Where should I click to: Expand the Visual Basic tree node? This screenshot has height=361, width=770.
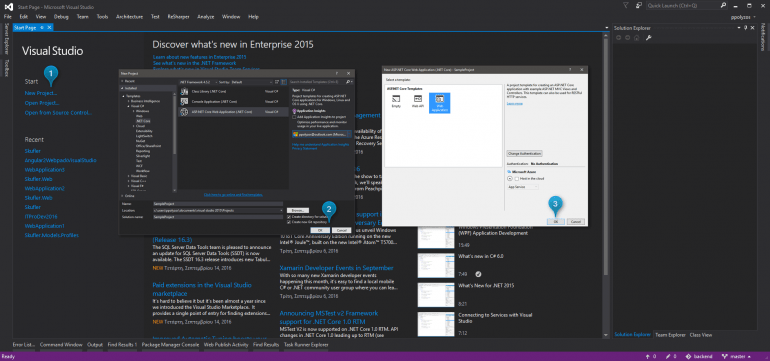pos(128,176)
